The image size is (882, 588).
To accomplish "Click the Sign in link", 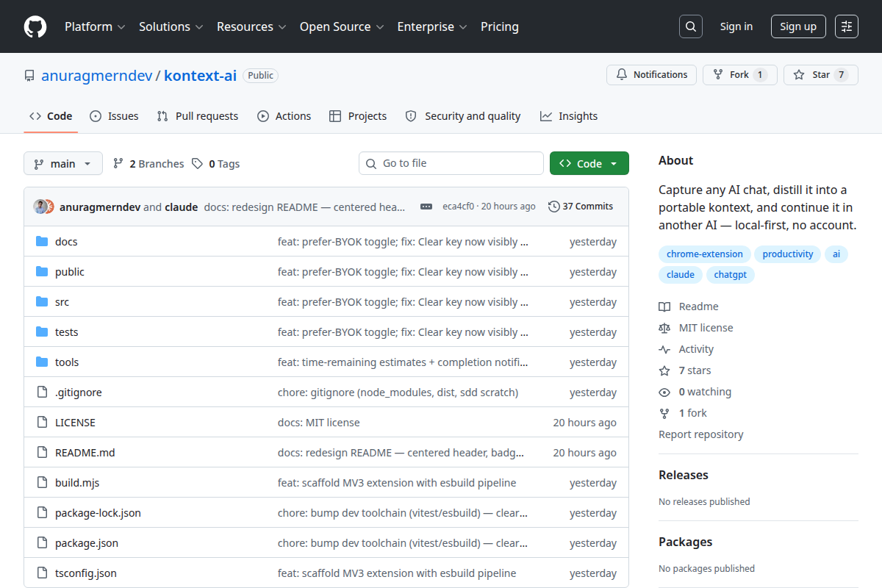I will click(736, 26).
